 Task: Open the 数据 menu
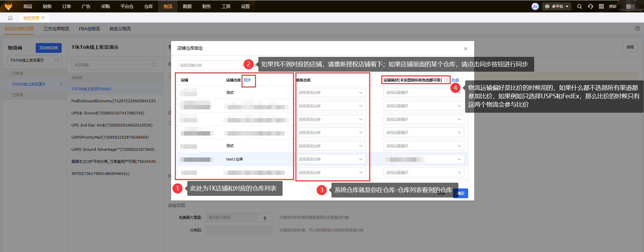coord(187,6)
